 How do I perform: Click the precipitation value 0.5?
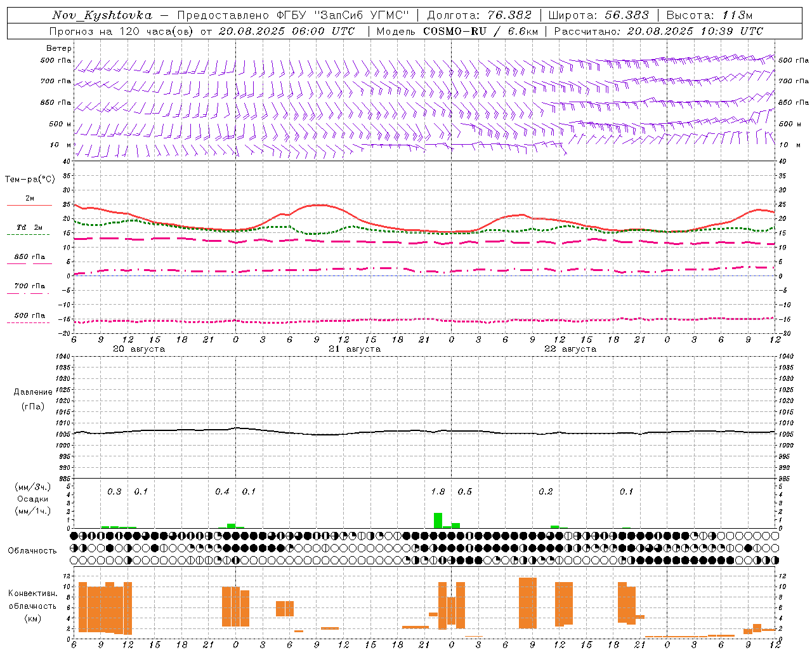tap(465, 492)
